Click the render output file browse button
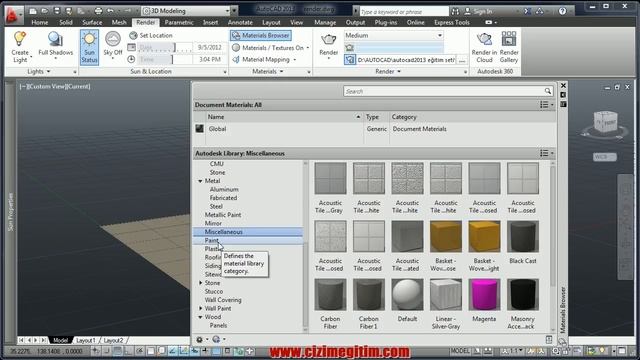Image resolution: width=640 pixels, height=360 pixels. (x=462, y=60)
